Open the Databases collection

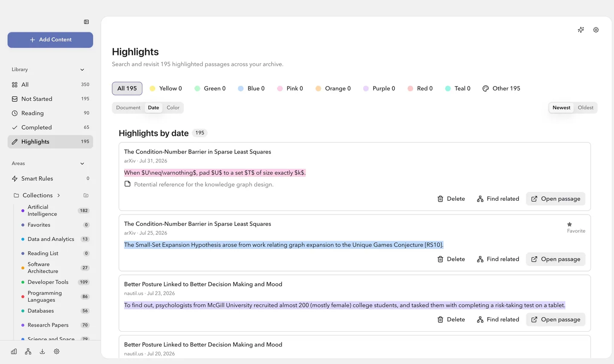tap(55, 311)
